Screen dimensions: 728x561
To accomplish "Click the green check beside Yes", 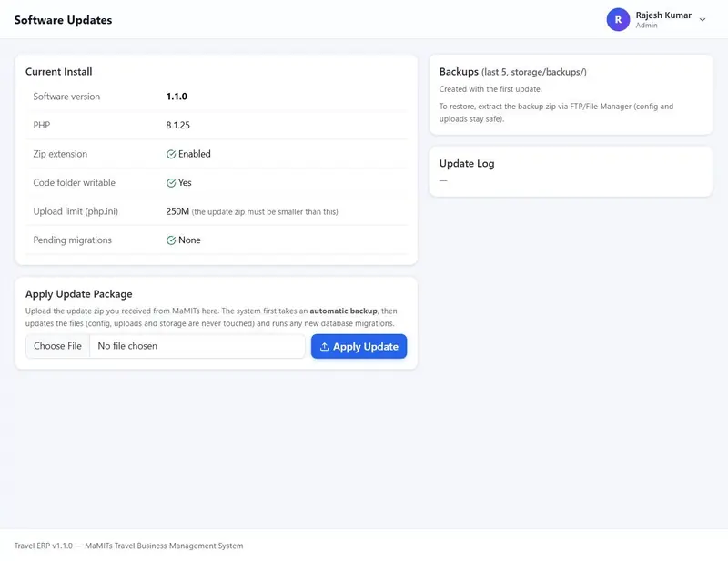I will [171, 183].
